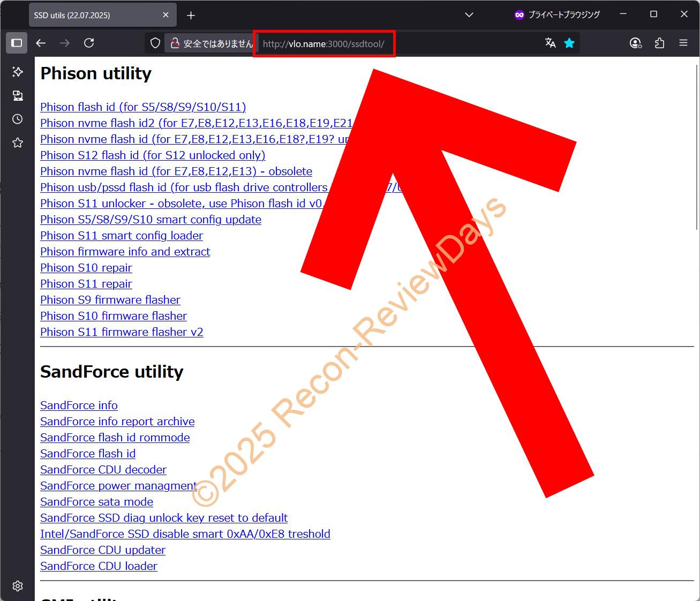700x601 pixels.
Task: Click the URL address field
Action: pos(402,43)
